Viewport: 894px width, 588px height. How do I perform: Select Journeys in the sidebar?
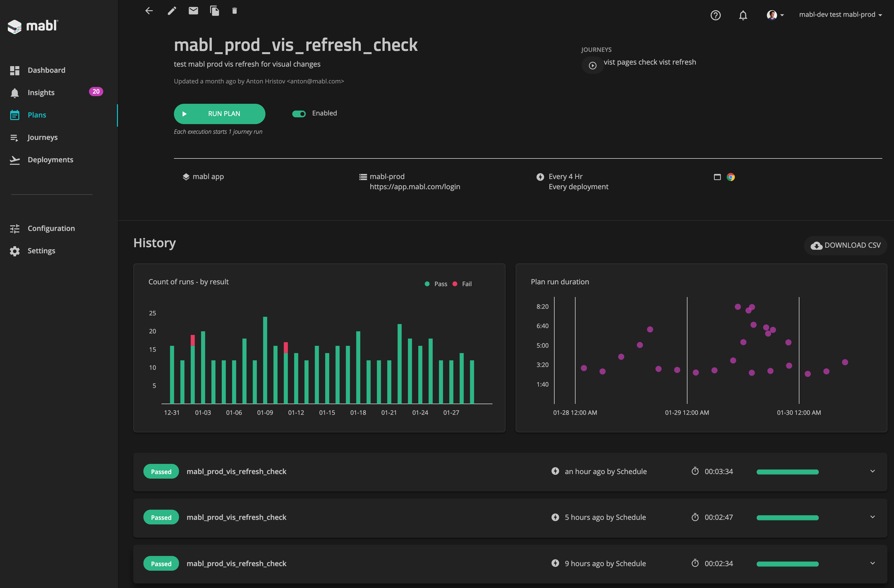click(43, 137)
